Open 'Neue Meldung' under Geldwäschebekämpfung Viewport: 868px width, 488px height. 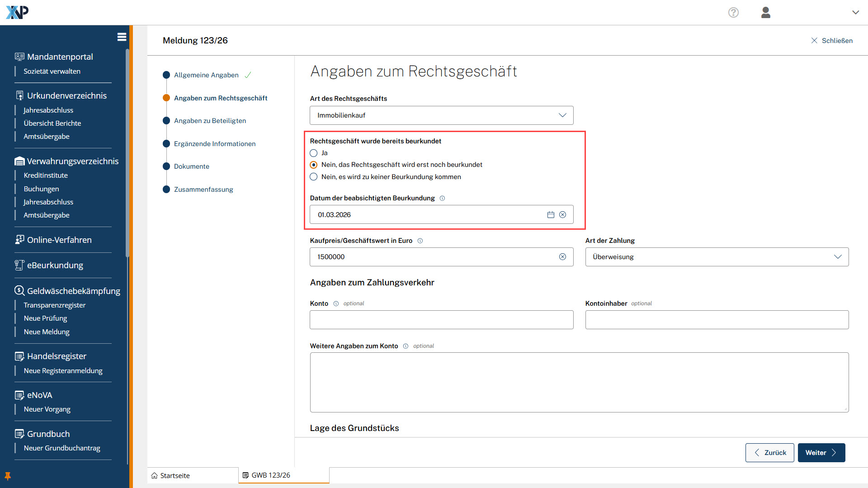(x=47, y=332)
